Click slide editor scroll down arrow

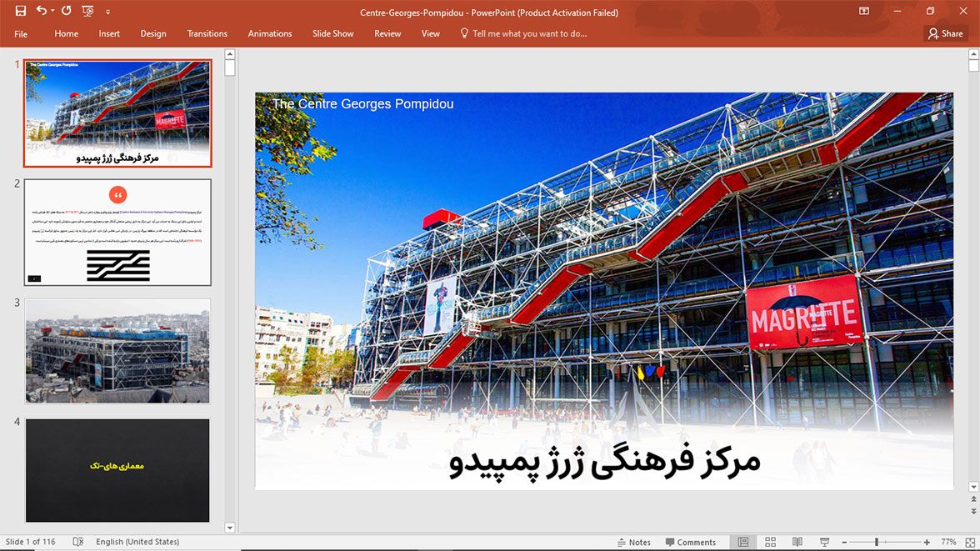(x=973, y=487)
